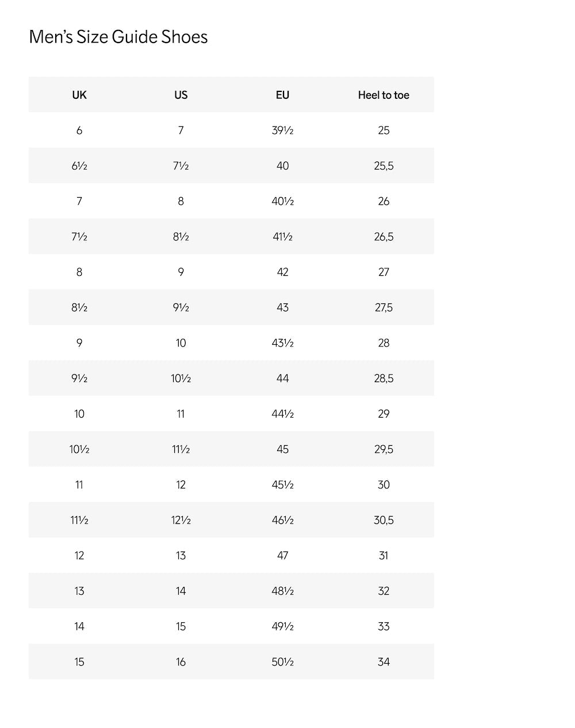The image size is (575, 728).
Task: Click the UK column header
Action: (x=79, y=95)
